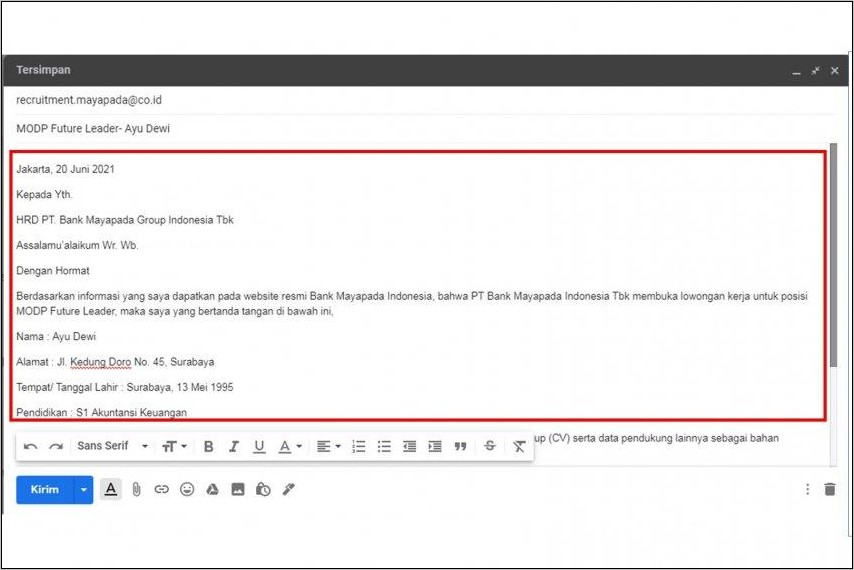The image size is (854, 570).
Task: Toggle strikethrough formatting
Action: click(x=490, y=446)
